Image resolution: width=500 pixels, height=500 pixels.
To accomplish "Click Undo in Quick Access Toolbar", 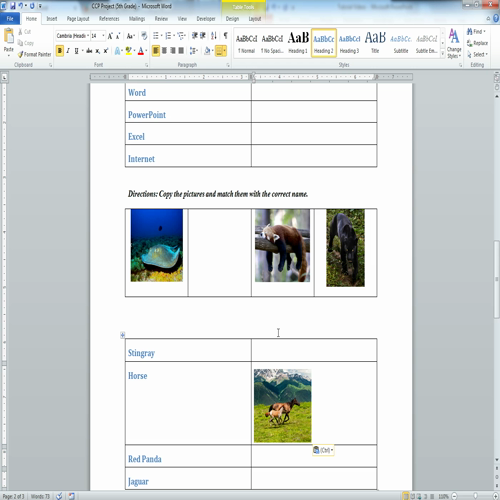I will [x=21, y=6].
